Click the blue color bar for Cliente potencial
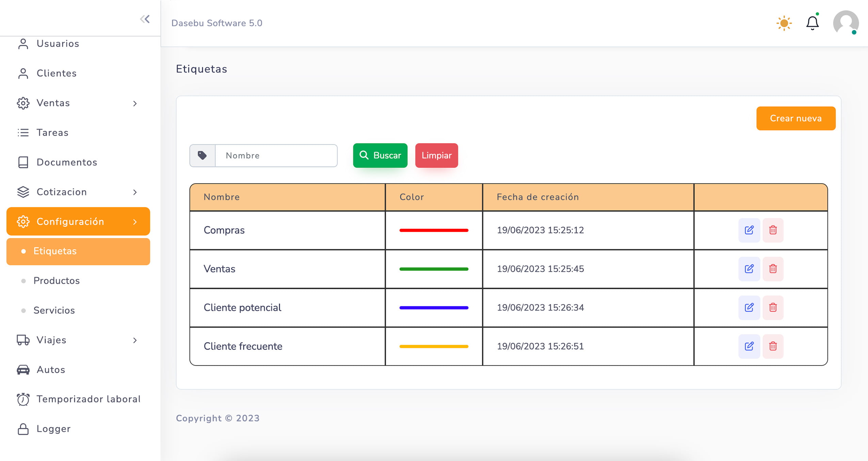This screenshot has height=461, width=868. click(x=434, y=308)
